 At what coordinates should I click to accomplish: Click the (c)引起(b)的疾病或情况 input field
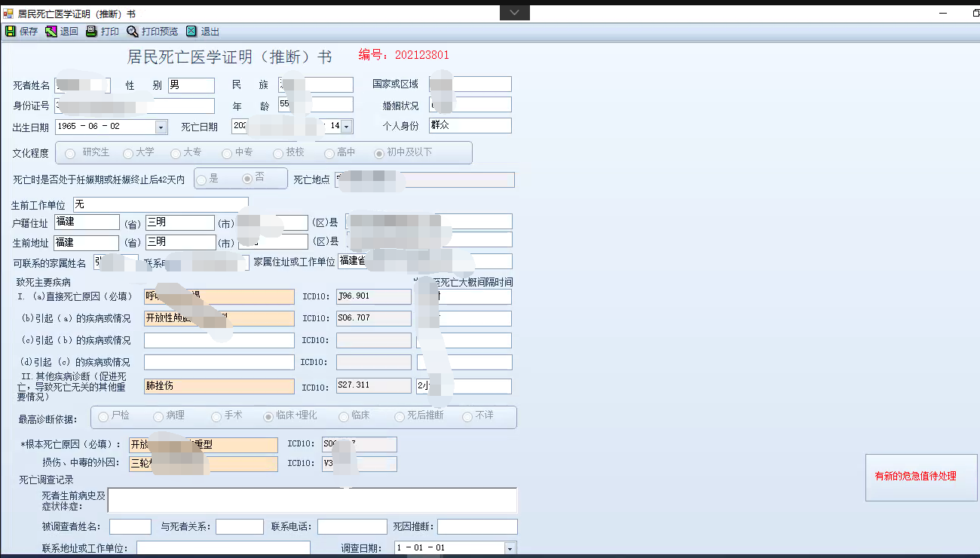(x=219, y=340)
